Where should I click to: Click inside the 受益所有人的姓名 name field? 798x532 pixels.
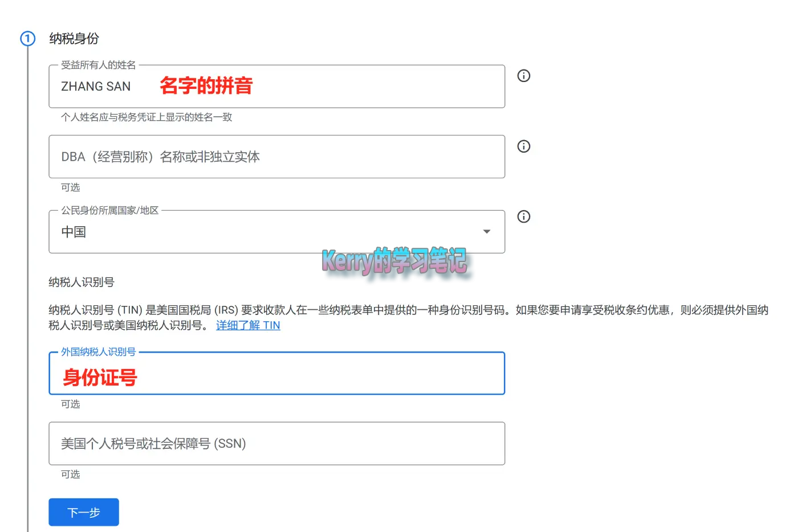[276, 86]
